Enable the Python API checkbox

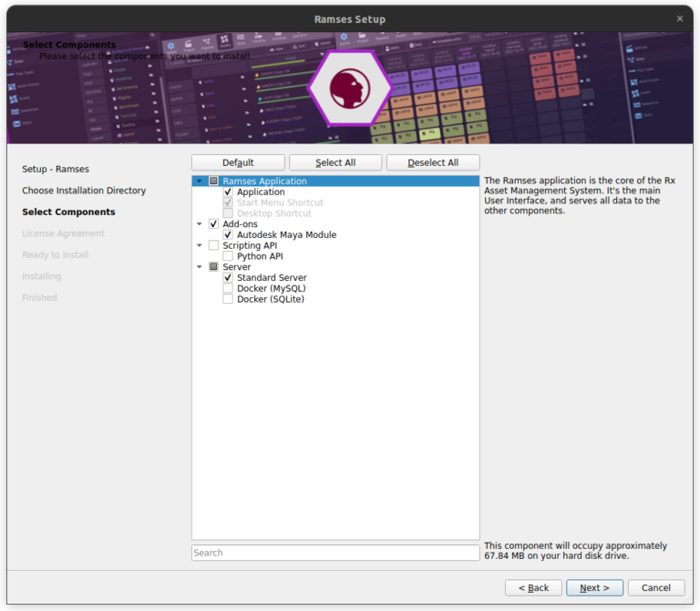point(228,256)
